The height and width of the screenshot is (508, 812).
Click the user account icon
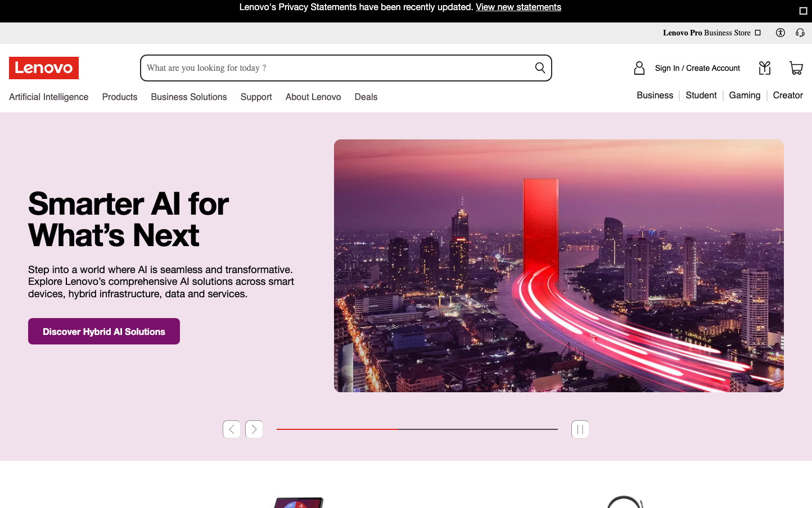(x=639, y=68)
